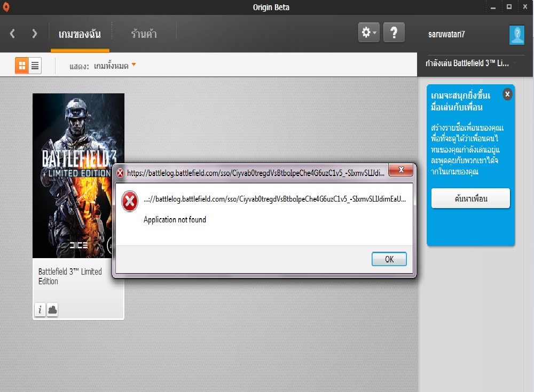This screenshot has height=392, width=534.
Task: Minimize the Origin Beta window
Action: (493, 7)
